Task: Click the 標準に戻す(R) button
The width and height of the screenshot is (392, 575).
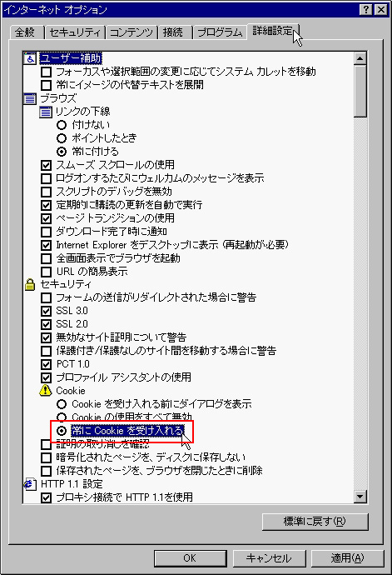Action: tap(315, 521)
